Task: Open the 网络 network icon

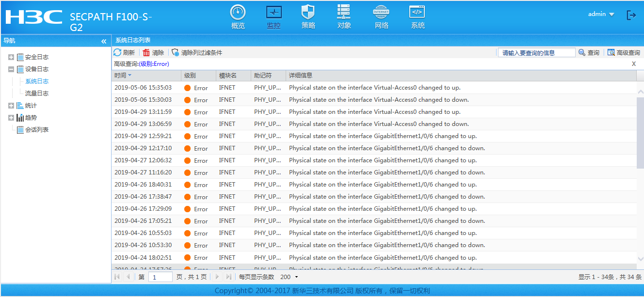Action: 382,17
